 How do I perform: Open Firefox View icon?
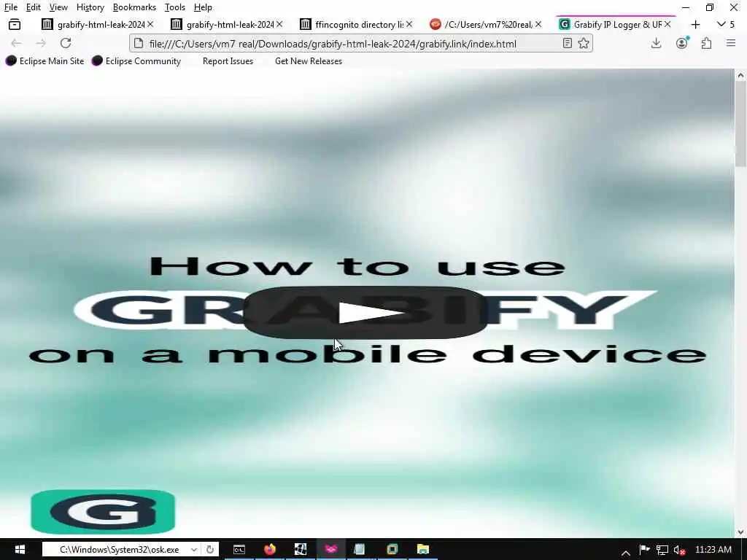click(x=15, y=24)
